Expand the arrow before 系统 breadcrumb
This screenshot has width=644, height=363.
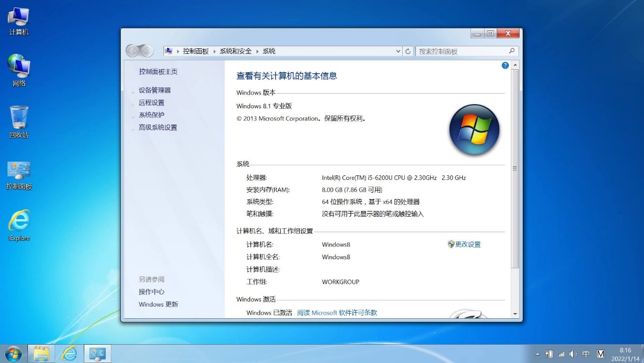pos(257,51)
